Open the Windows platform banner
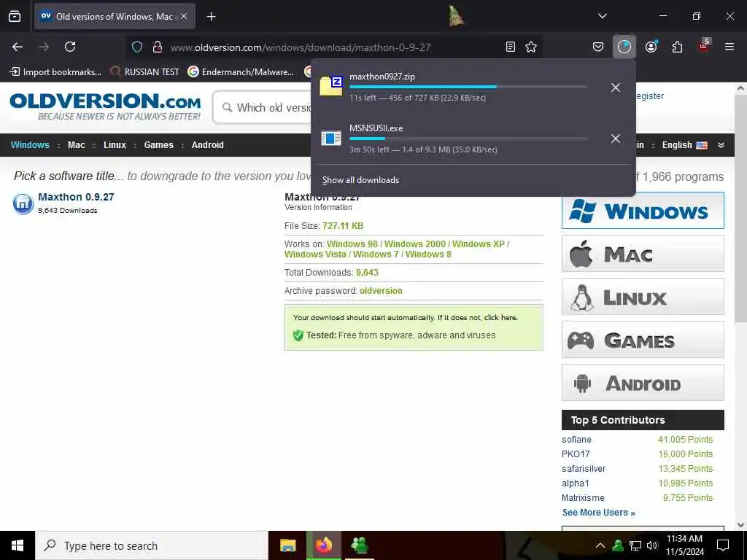The height and width of the screenshot is (560, 747). click(643, 211)
